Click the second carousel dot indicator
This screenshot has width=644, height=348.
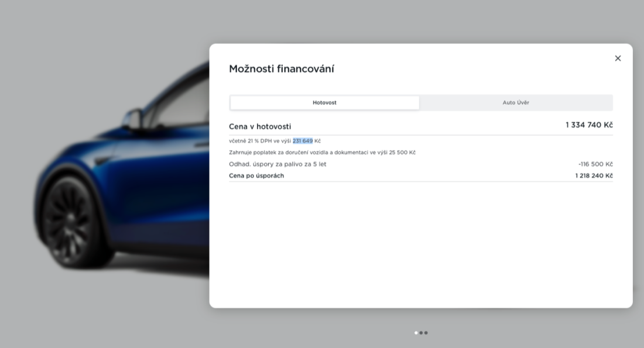coord(421,333)
